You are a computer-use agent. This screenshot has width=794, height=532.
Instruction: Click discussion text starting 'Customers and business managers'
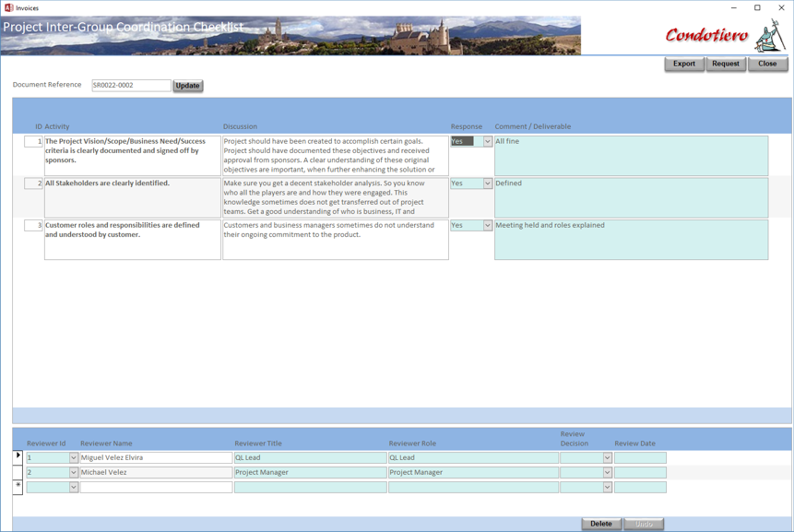pos(336,240)
